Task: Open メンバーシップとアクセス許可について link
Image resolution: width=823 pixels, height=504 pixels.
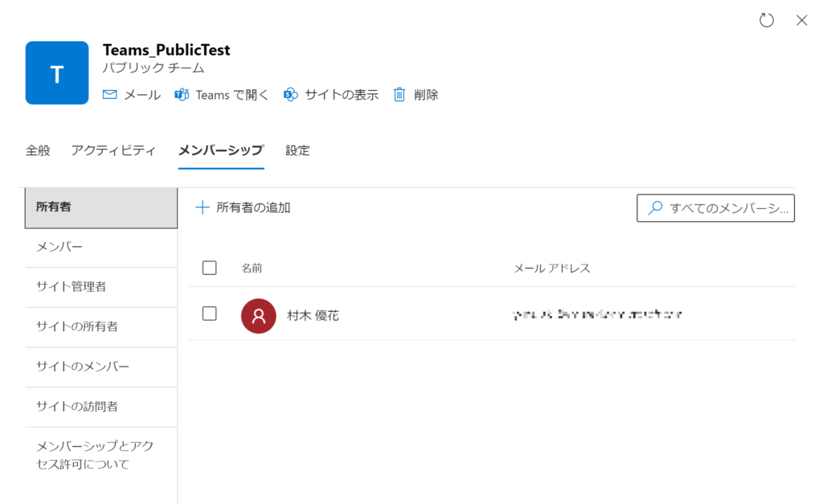Action: pyautogui.click(x=95, y=455)
